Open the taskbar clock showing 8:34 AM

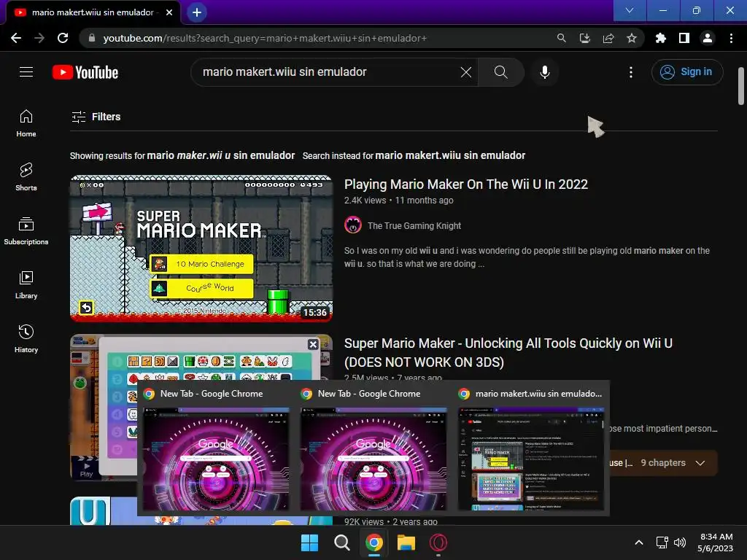[x=715, y=542]
